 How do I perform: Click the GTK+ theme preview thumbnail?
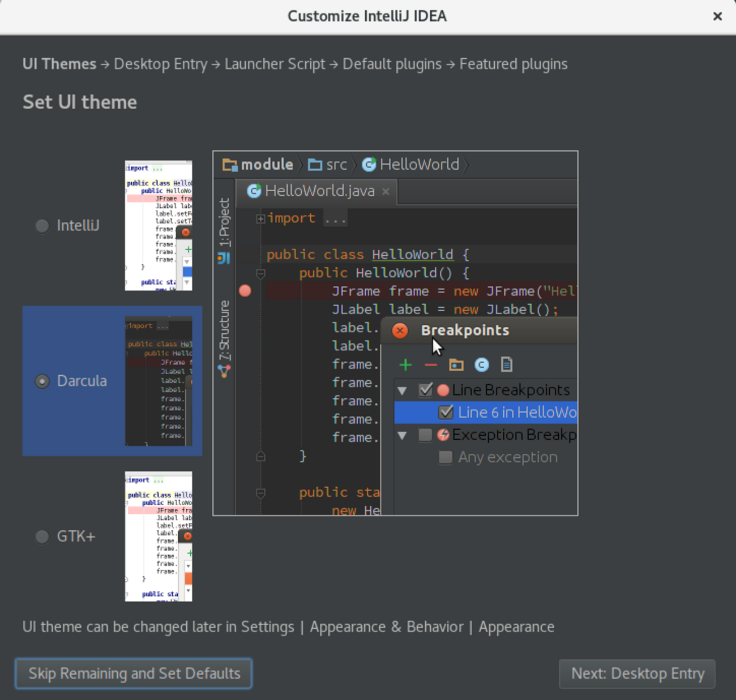click(x=159, y=536)
